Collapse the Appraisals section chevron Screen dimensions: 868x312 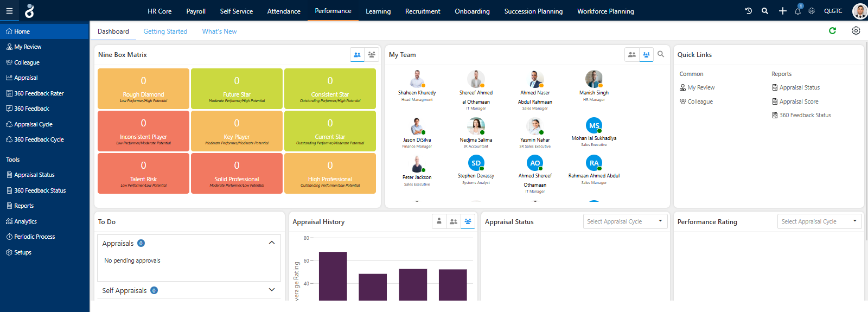coord(272,243)
